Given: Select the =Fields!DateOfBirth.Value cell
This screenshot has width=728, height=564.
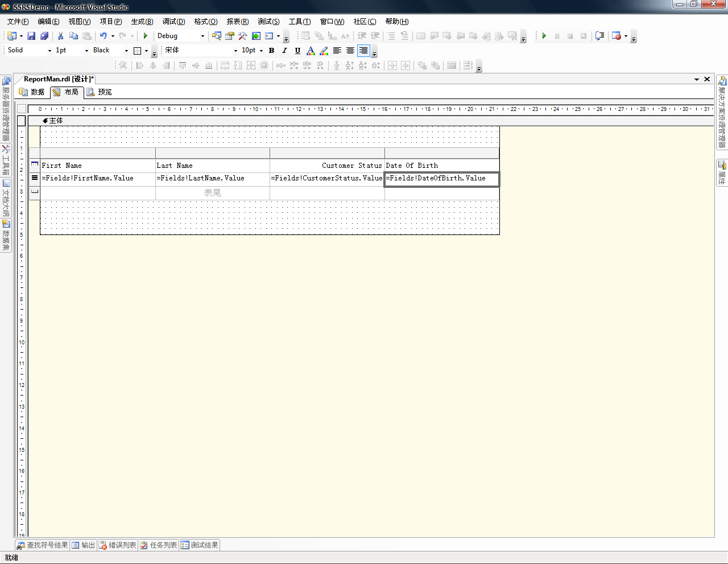Looking at the screenshot, I should (x=442, y=179).
